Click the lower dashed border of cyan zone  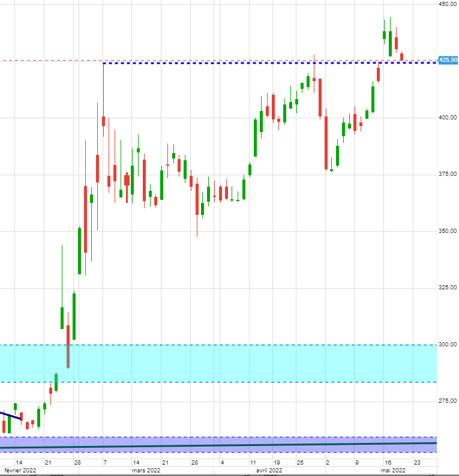point(240,382)
